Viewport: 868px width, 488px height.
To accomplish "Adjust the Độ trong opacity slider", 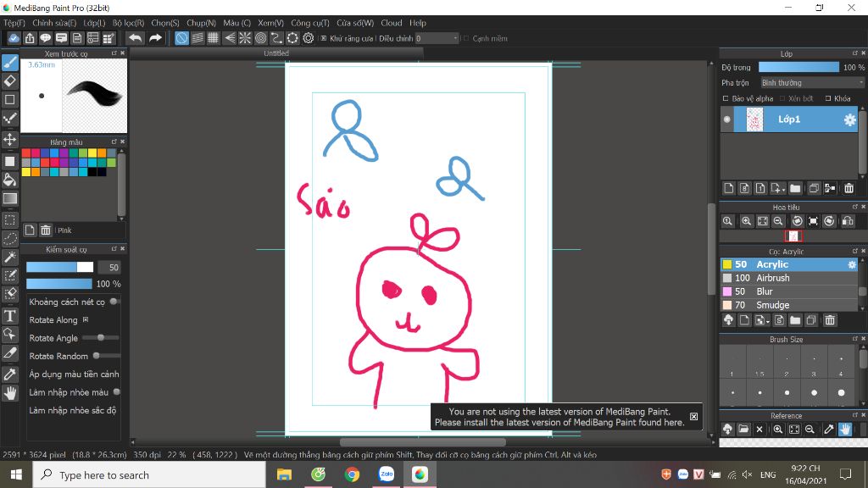I will 798,67.
